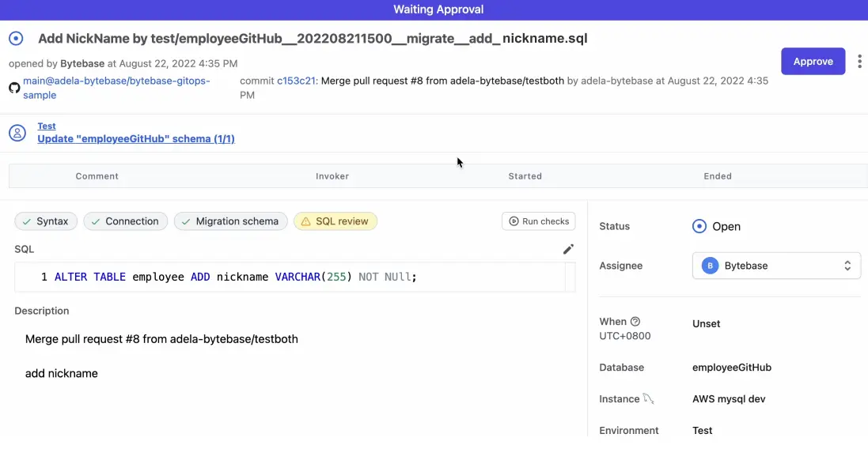Click the description text 'add nickname'
Viewport: 868px width, 449px height.
[x=62, y=374]
